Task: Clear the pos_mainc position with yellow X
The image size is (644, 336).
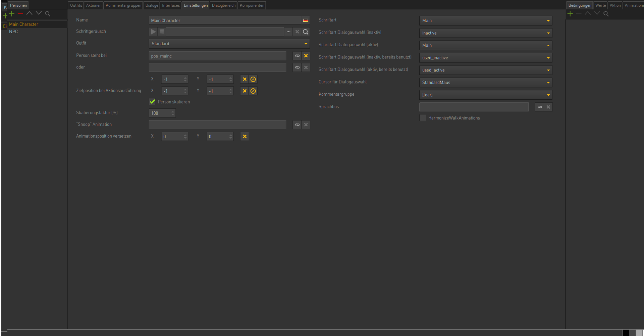Action: pos(306,56)
